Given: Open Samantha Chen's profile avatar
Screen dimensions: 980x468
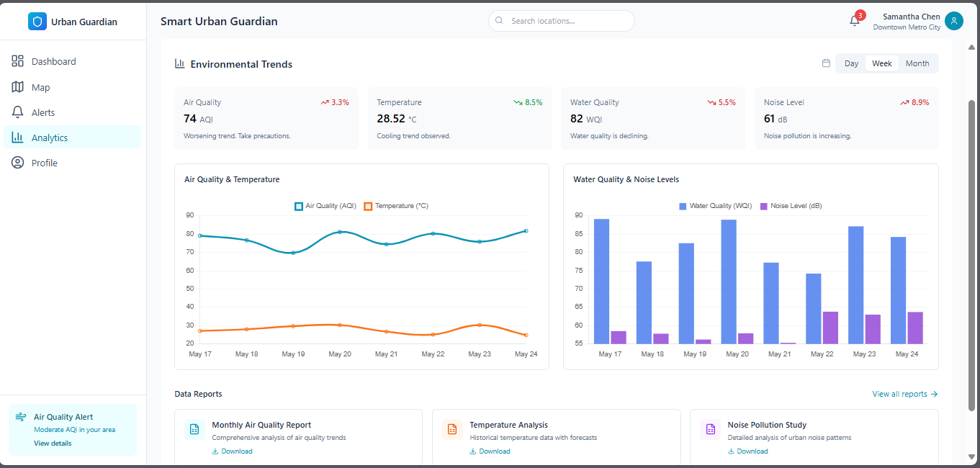Looking at the screenshot, I should point(954,21).
